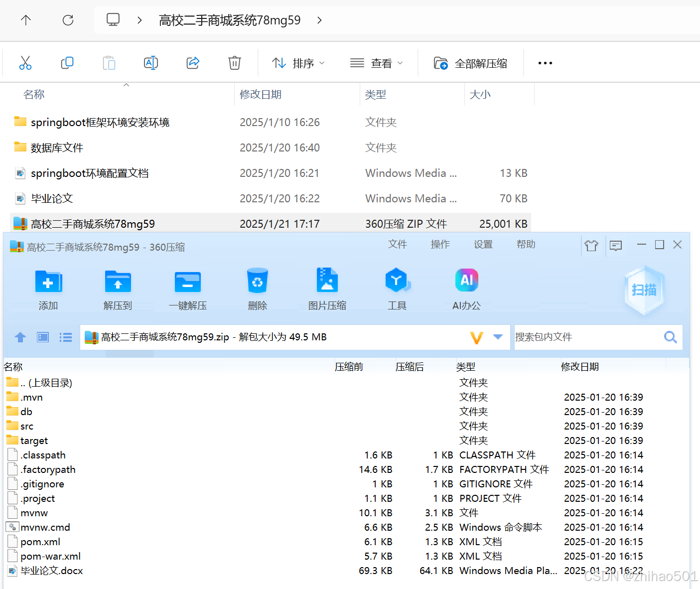Click the 高校二手商城系统78mg59 breadcrumb in address bar
The width and height of the screenshot is (700, 589).
click(x=230, y=20)
